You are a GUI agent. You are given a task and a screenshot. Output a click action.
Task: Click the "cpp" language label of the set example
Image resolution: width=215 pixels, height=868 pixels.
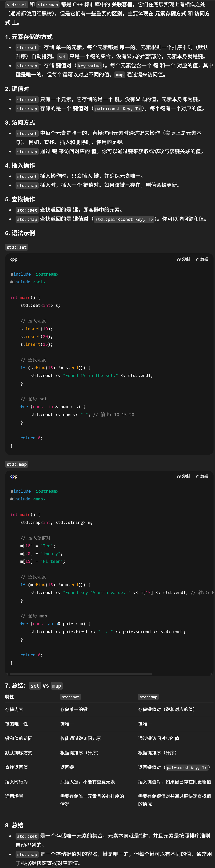pyautogui.click(x=14, y=259)
